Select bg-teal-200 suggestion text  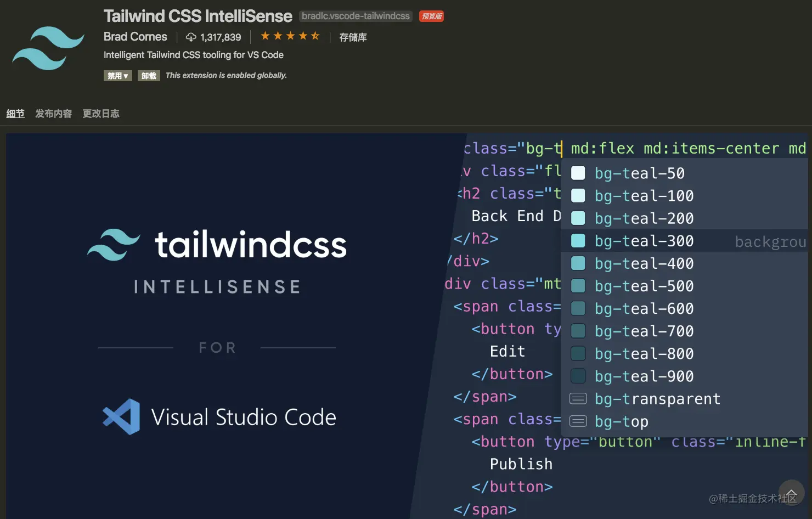point(644,218)
